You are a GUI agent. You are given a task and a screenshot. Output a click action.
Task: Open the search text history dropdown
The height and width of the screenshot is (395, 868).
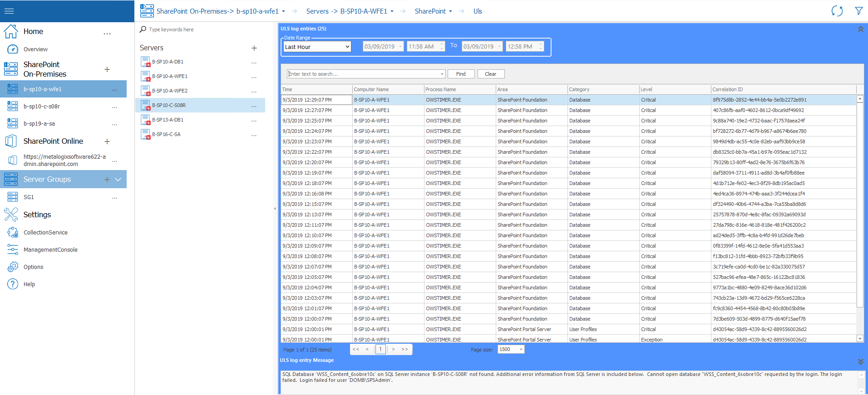tap(442, 74)
